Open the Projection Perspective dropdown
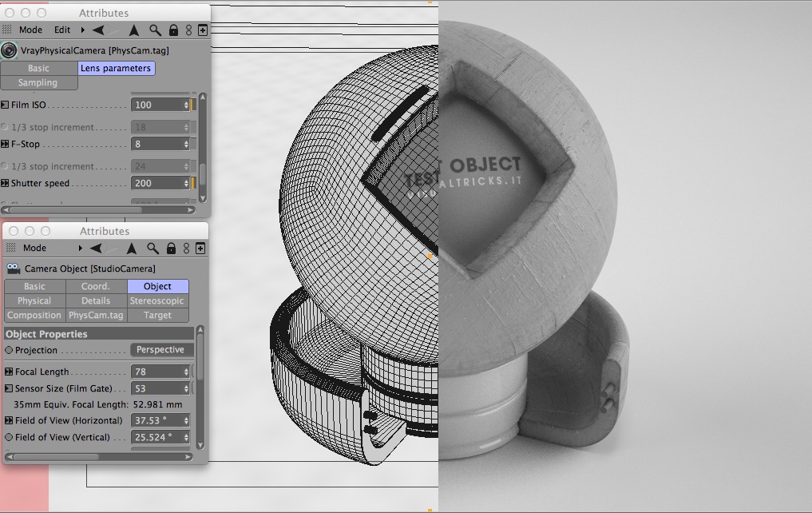Screen dimensions: 812x513 tap(161, 350)
